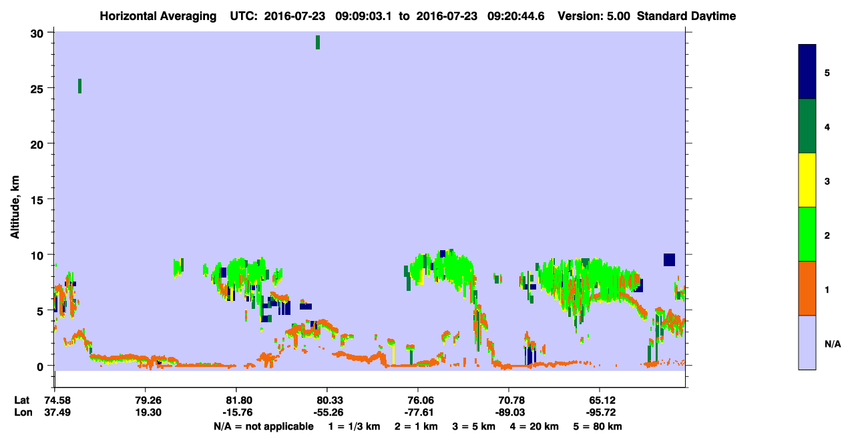Click the longitude value -77.61
The height and width of the screenshot is (445, 868).
418,413
